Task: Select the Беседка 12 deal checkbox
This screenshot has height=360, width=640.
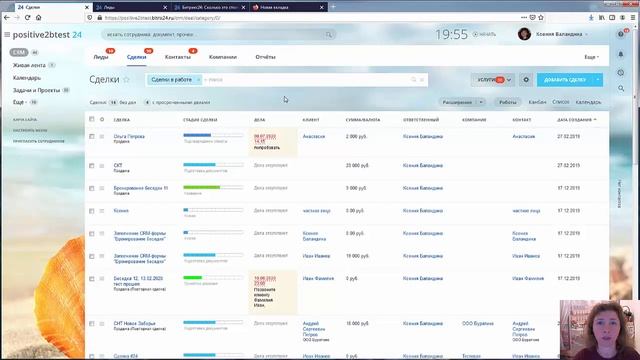Action: (91, 279)
